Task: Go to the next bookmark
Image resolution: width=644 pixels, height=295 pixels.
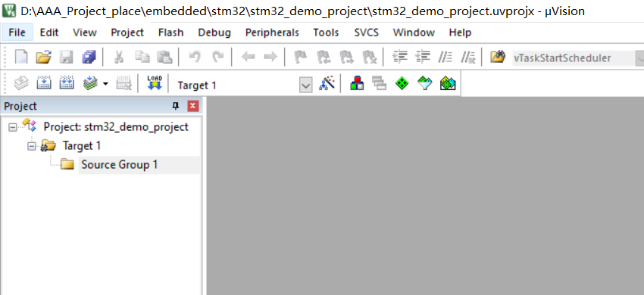Action: click(x=346, y=57)
